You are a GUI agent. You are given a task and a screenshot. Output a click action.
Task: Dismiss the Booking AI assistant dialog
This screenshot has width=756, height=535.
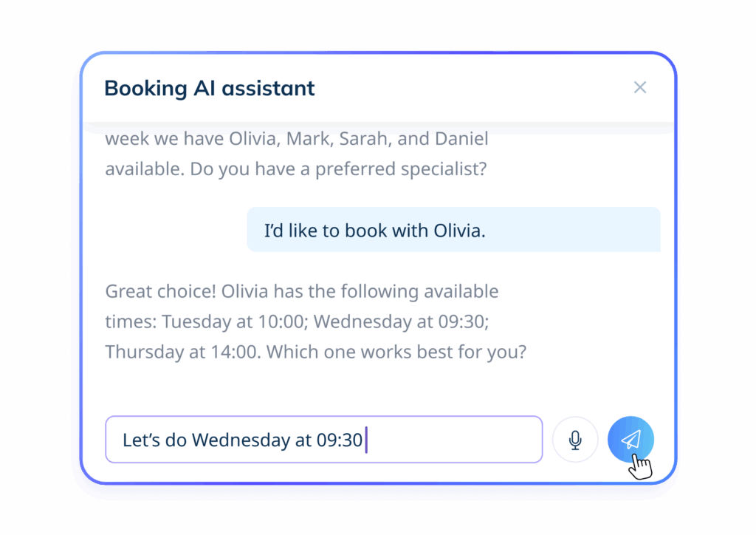tap(639, 87)
